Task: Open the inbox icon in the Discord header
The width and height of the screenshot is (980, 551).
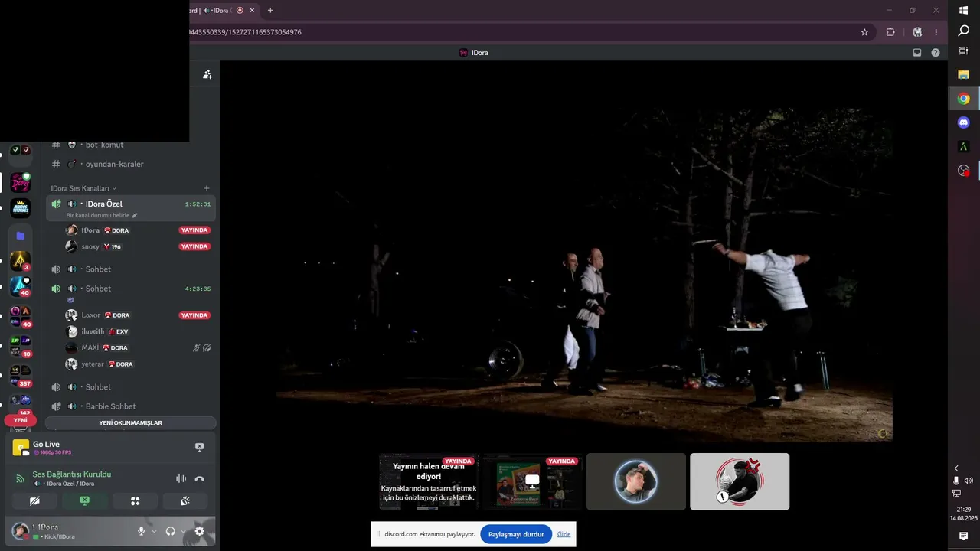Action: (x=917, y=53)
